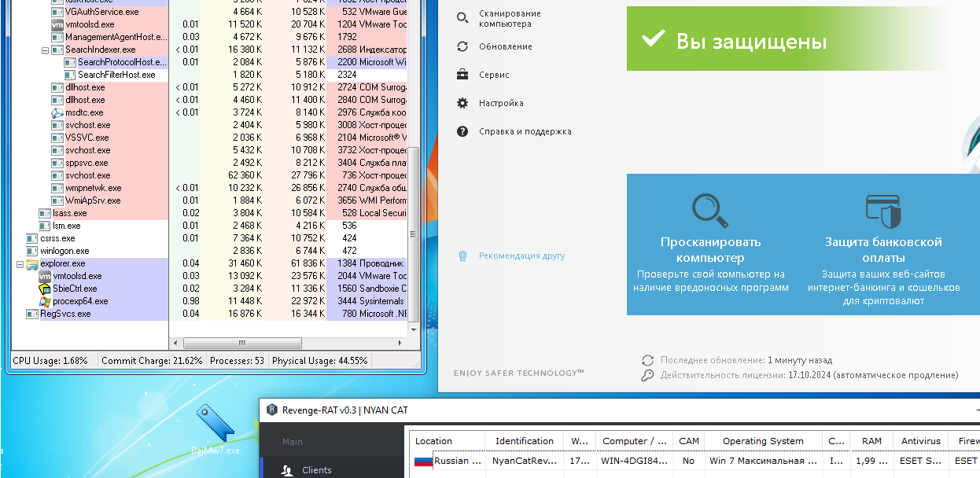
Task: Sort clients by the Antivirus column header
Action: click(x=922, y=441)
